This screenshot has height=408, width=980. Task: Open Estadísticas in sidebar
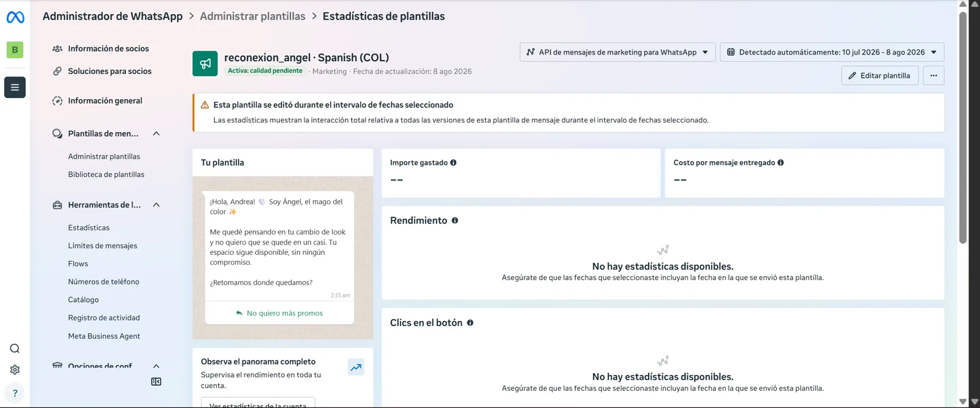tap(89, 228)
